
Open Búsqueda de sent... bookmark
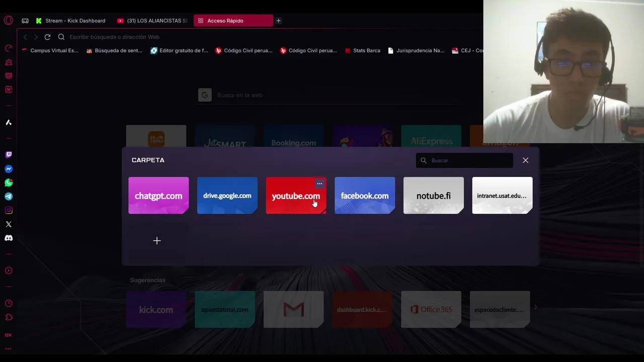114,50
